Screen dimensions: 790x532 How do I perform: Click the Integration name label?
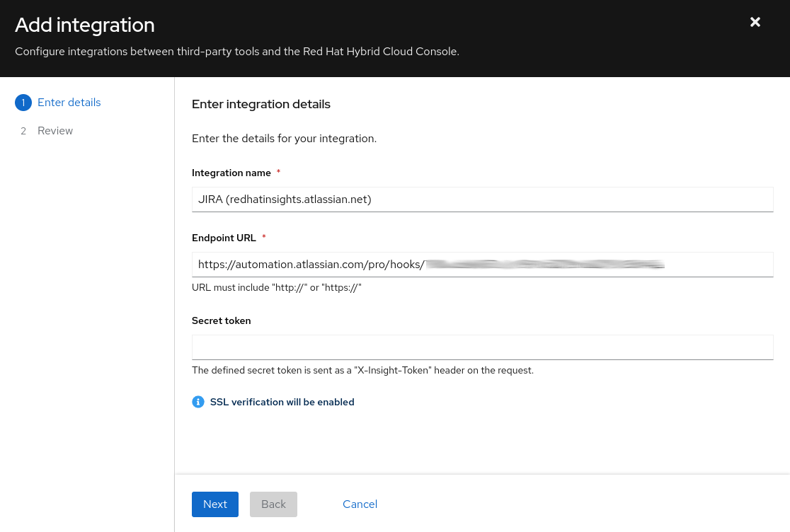click(231, 173)
